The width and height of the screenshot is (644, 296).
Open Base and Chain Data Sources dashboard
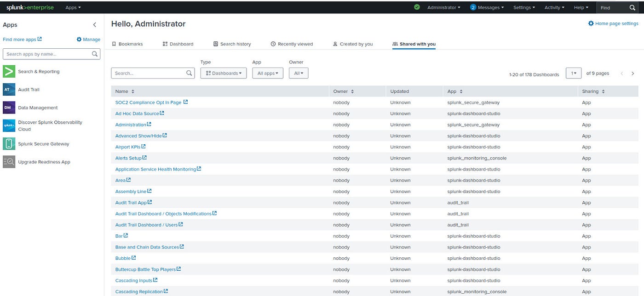pyautogui.click(x=147, y=247)
